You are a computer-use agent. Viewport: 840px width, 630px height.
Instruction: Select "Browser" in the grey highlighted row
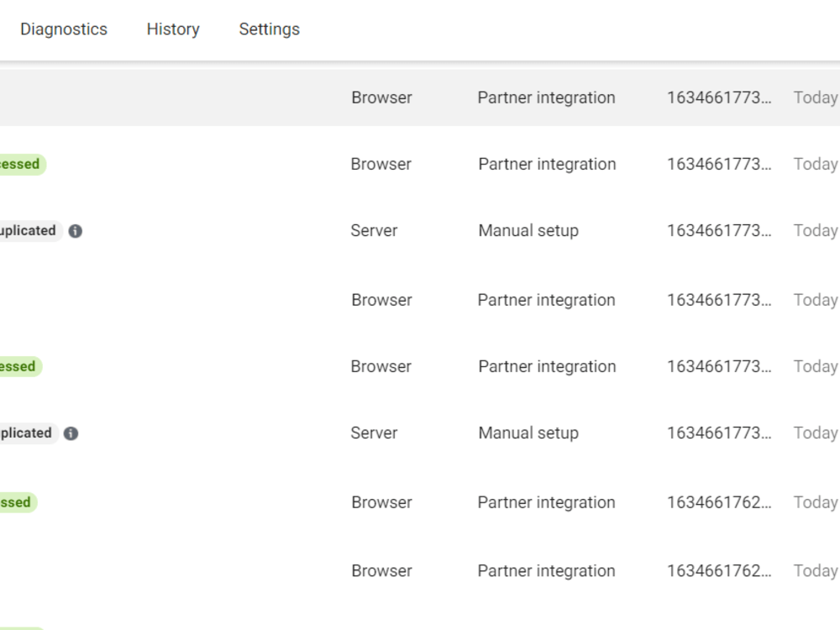[381, 97]
